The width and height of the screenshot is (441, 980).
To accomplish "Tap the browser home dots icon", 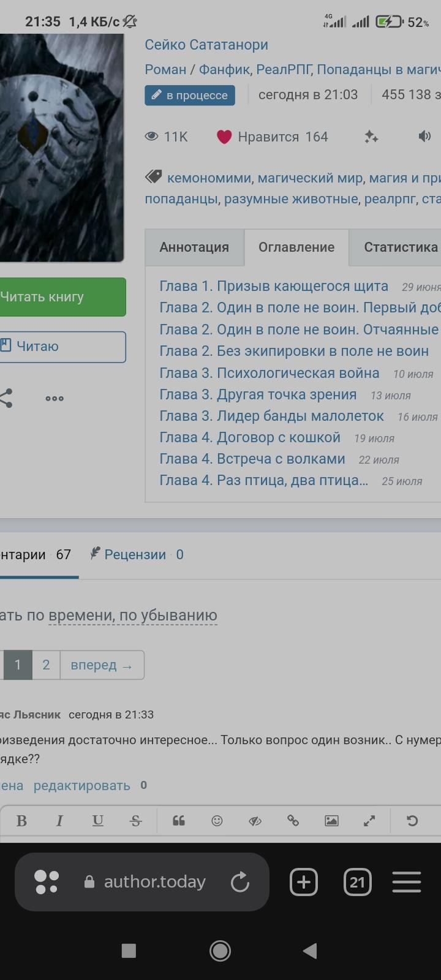I will pyautogui.click(x=47, y=882).
